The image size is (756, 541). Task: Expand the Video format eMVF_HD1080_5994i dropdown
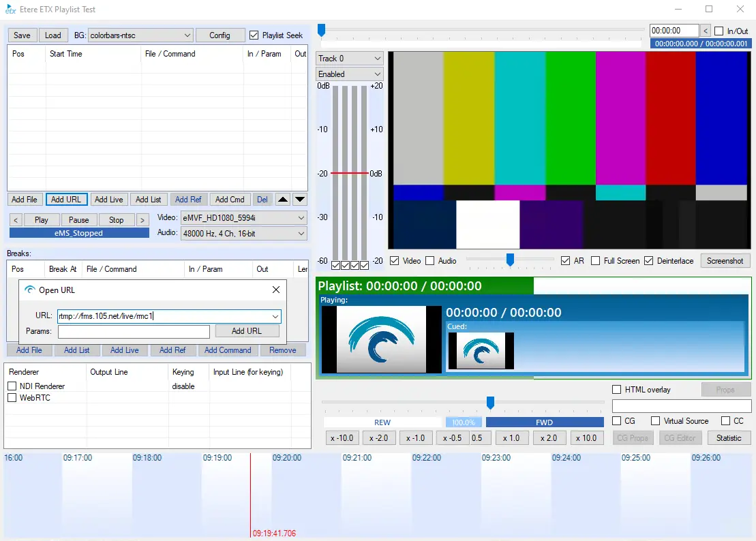coord(301,218)
